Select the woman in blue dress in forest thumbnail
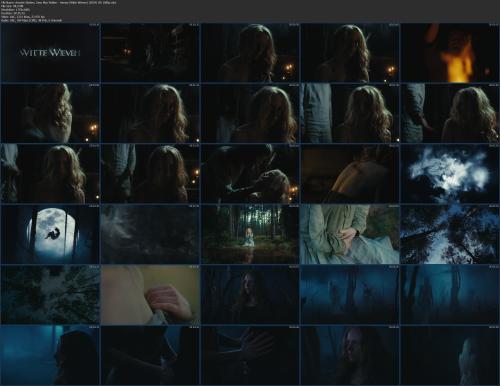 click(250, 234)
